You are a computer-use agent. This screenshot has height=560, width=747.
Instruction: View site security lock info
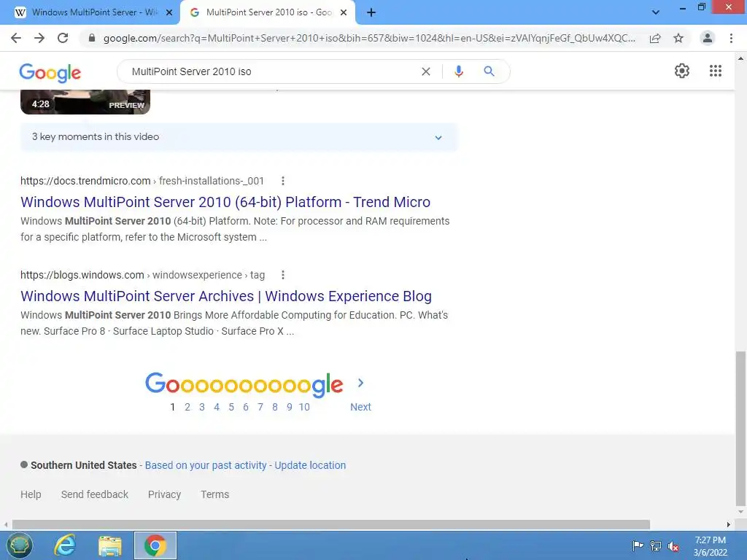pyautogui.click(x=92, y=38)
